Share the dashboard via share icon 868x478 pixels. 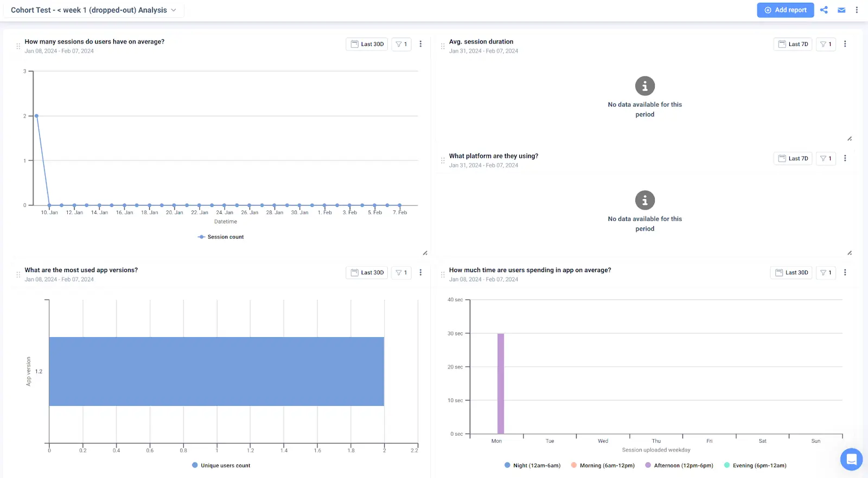pyautogui.click(x=824, y=10)
